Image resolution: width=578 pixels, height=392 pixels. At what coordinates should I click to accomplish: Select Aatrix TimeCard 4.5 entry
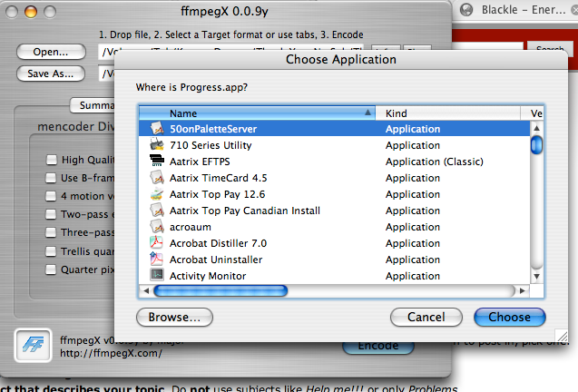click(218, 178)
